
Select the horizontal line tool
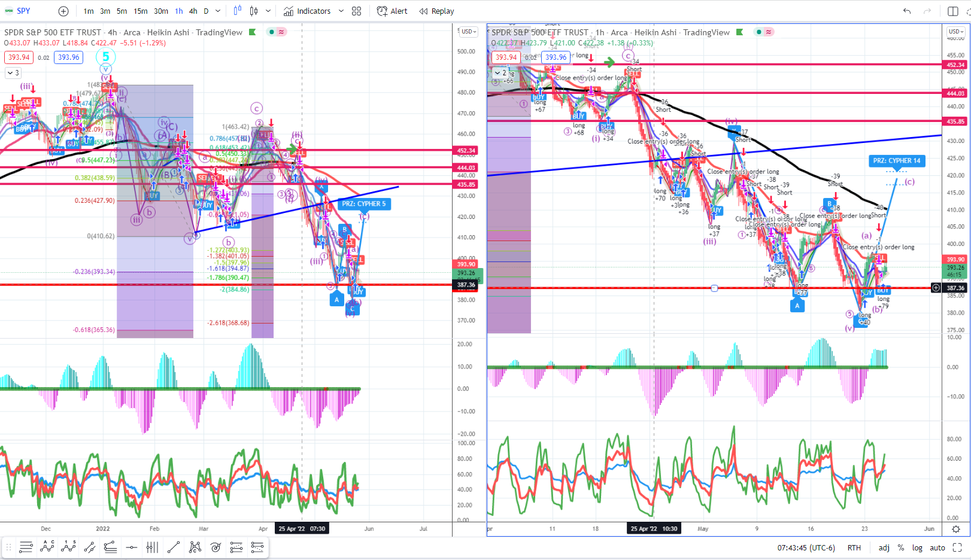[x=132, y=547]
